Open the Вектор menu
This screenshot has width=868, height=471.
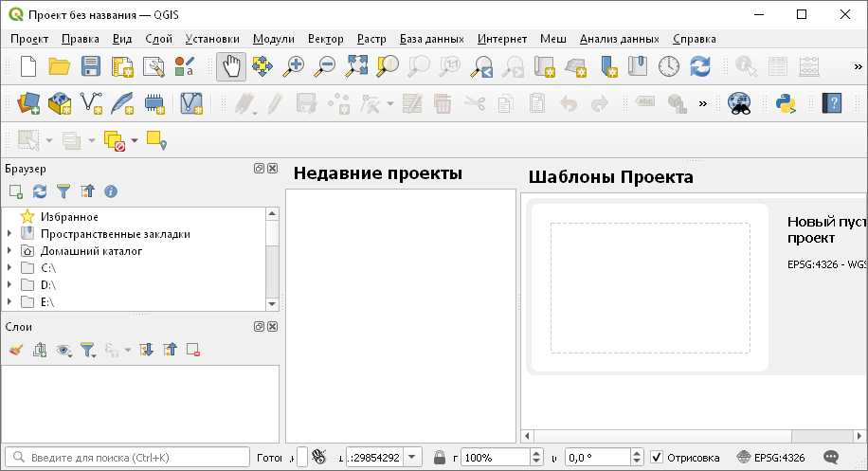(326, 39)
